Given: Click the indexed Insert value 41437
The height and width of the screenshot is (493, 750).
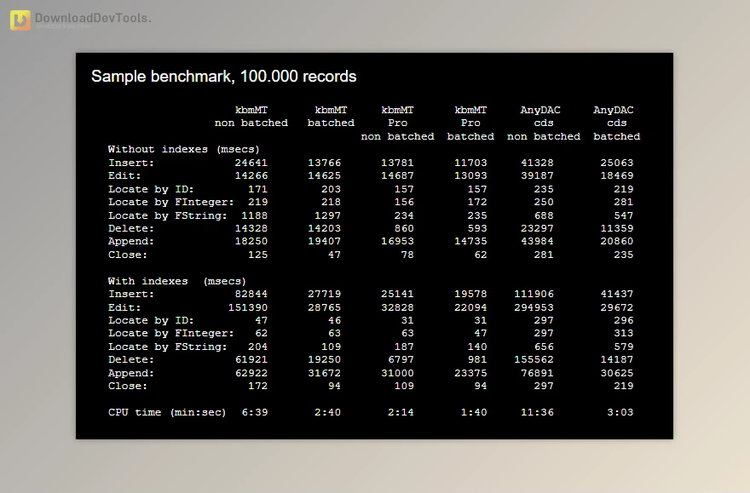Looking at the screenshot, I should coord(617,294).
